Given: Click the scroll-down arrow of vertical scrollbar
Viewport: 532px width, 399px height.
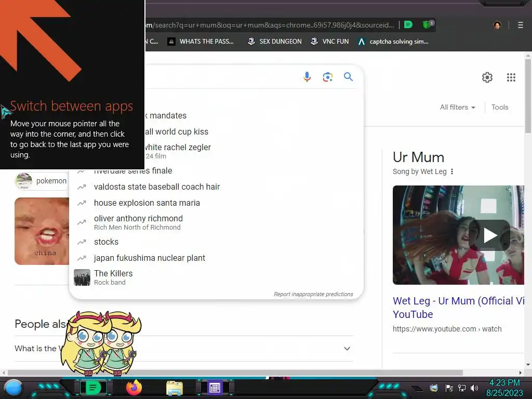Looking at the screenshot, I should (528, 365).
